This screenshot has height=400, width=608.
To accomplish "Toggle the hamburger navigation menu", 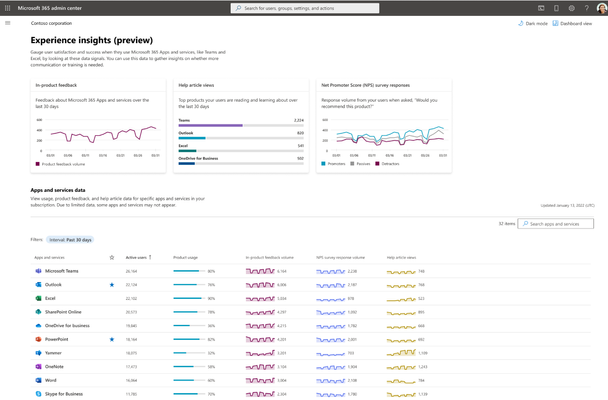I will tap(7, 23).
